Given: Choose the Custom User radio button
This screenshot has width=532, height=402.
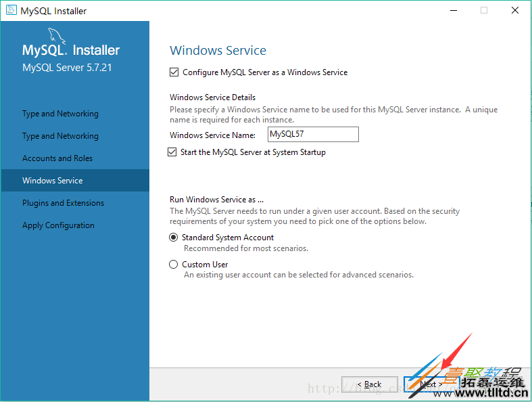Looking at the screenshot, I should tap(173, 264).
